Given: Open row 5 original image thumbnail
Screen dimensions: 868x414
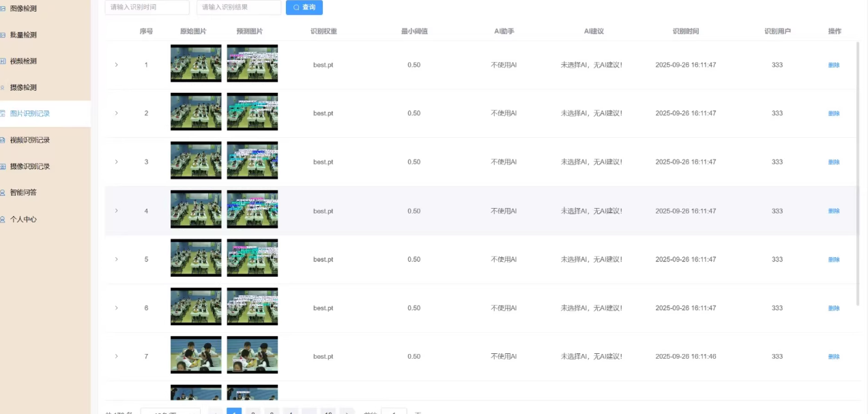Looking at the screenshot, I should (196, 258).
